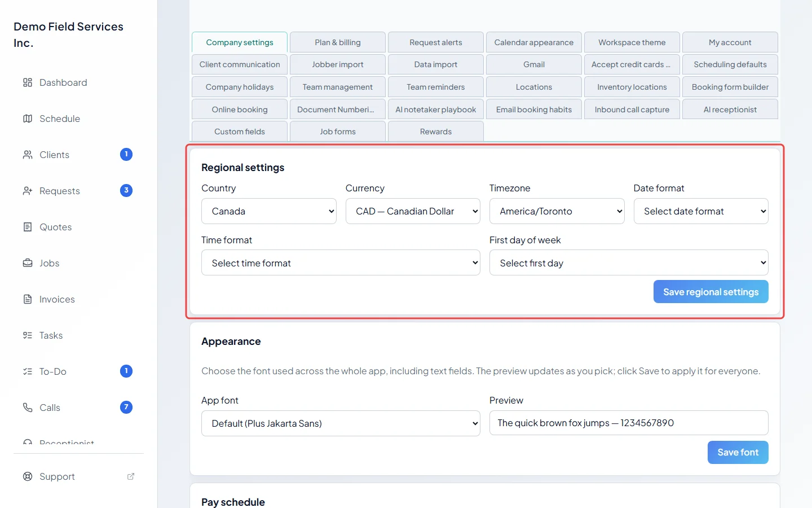Go to Invoices in the sidebar
This screenshot has height=508, width=812.
[x=79, y=299]
